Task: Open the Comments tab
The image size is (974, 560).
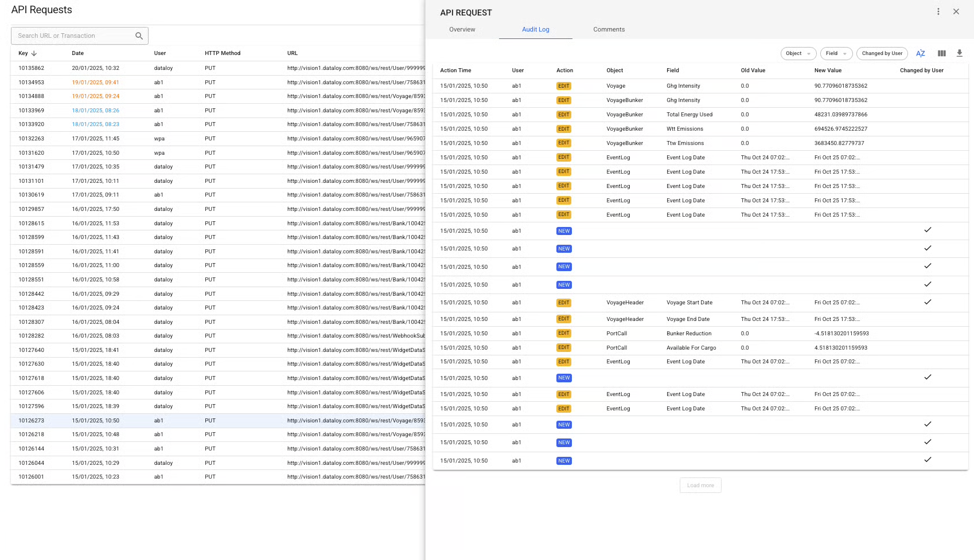Action: pos(609,29)
